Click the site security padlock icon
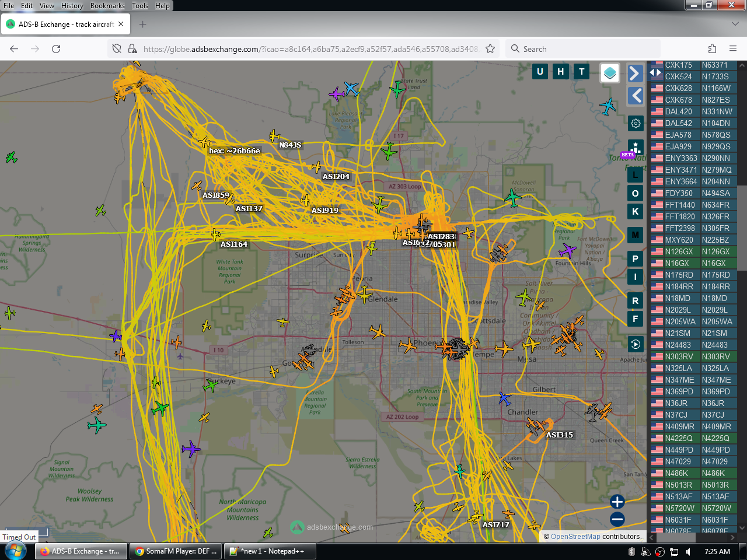This screenshot has height=560, width=747. pos(132,49)
